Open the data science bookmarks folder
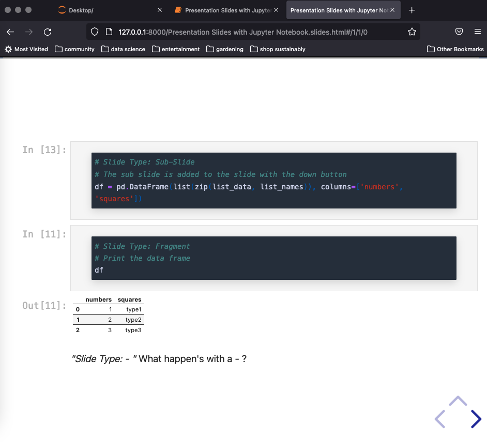The image size is (487, 448). [x=123, y=49]
